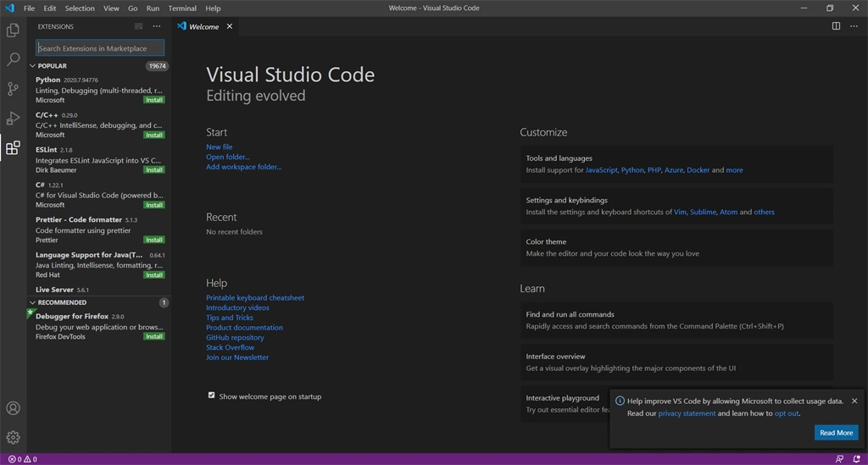The image size is (868, 465).
Task: Open the Terminal menu
Action: click(182, 8)
